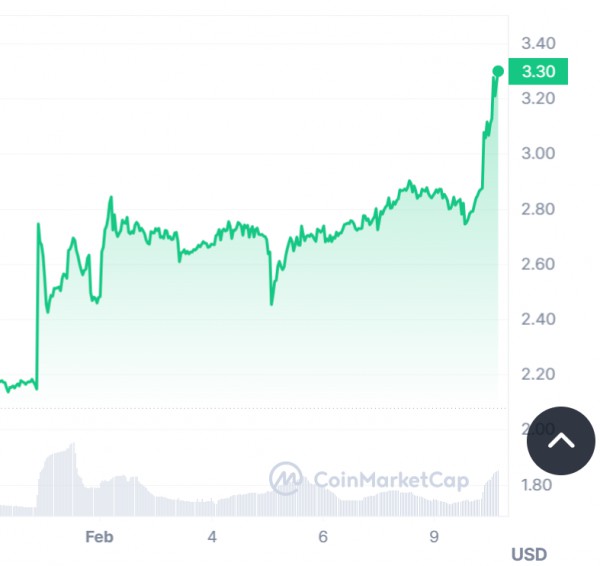Click the 2.60 price axis label
This screenshot has height=566, width=600.
[538, 264]
